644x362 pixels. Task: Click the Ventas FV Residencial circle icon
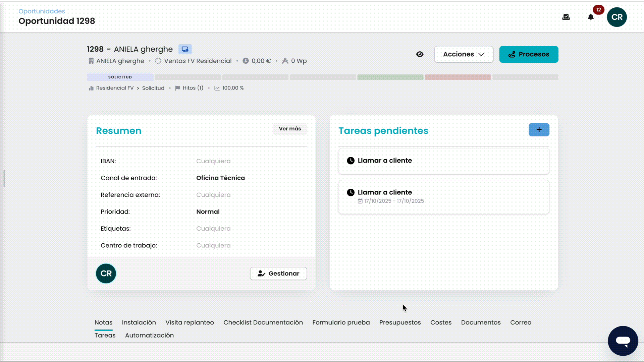point(158,61)
